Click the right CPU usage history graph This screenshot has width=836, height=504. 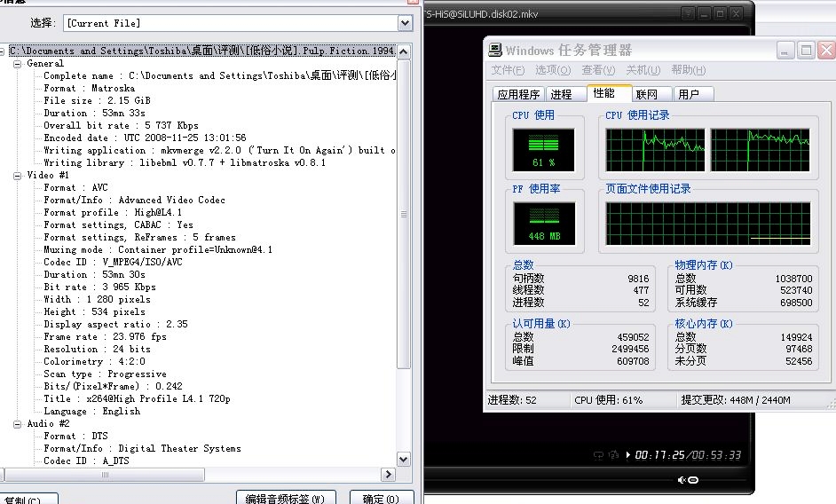coord(760,150)
